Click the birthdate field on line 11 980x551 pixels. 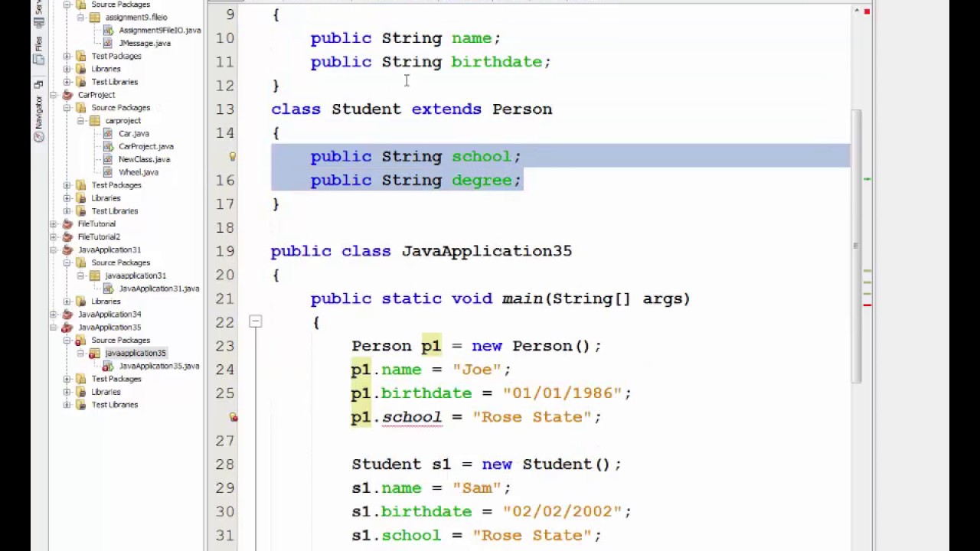497,62
